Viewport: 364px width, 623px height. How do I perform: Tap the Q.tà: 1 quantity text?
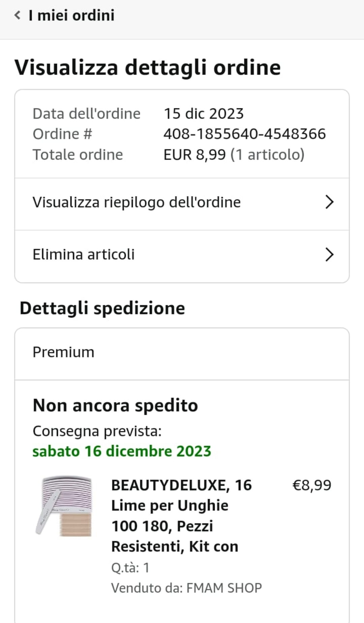[130, 568]
